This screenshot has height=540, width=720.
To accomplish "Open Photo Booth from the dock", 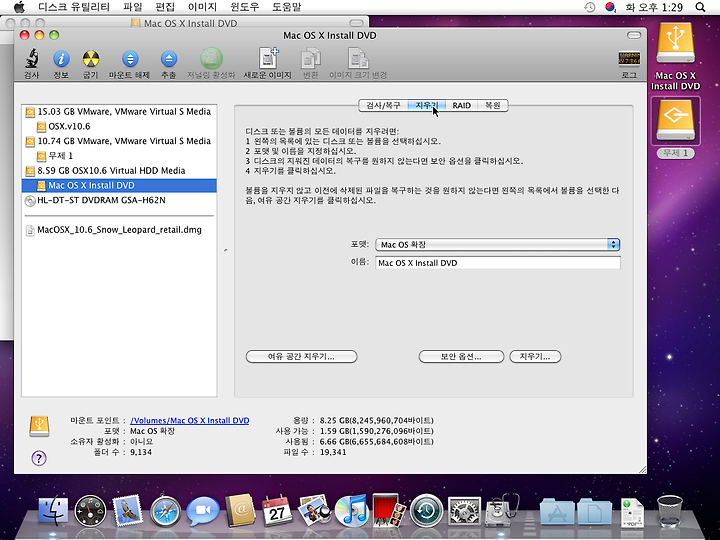I will [389, 510].
